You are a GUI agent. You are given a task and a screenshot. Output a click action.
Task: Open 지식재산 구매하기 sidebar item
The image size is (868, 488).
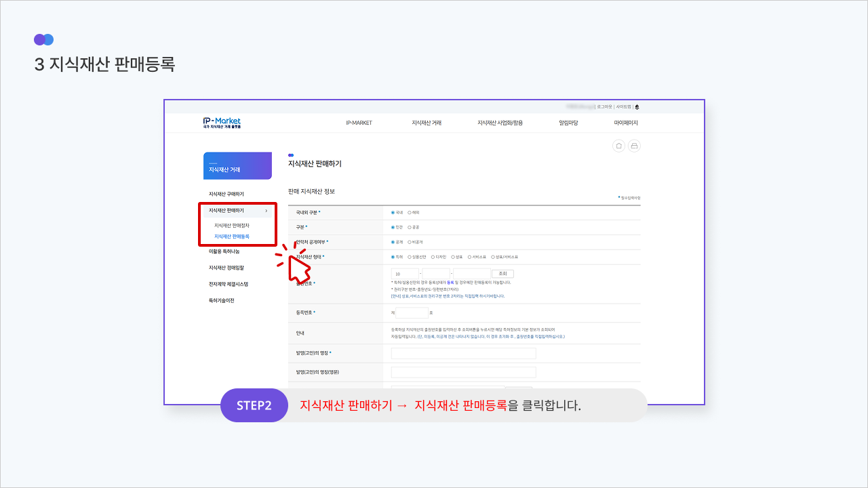[x=226, y=195]
